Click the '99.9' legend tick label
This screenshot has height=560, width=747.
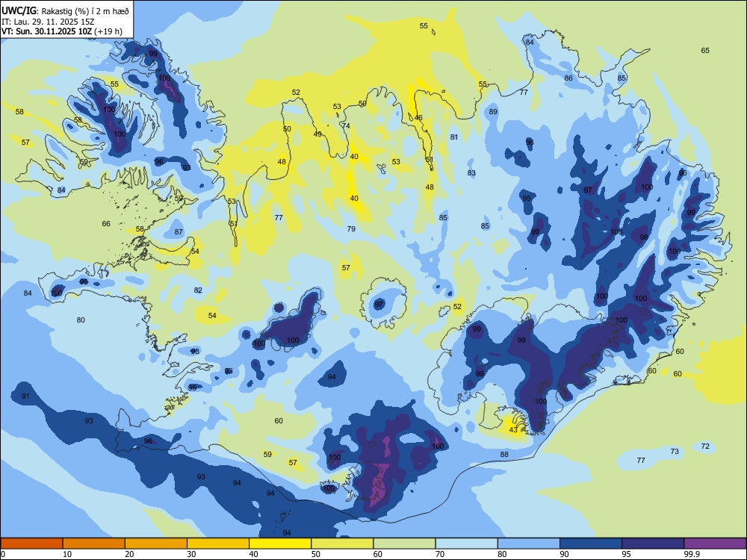click(692, 554)
